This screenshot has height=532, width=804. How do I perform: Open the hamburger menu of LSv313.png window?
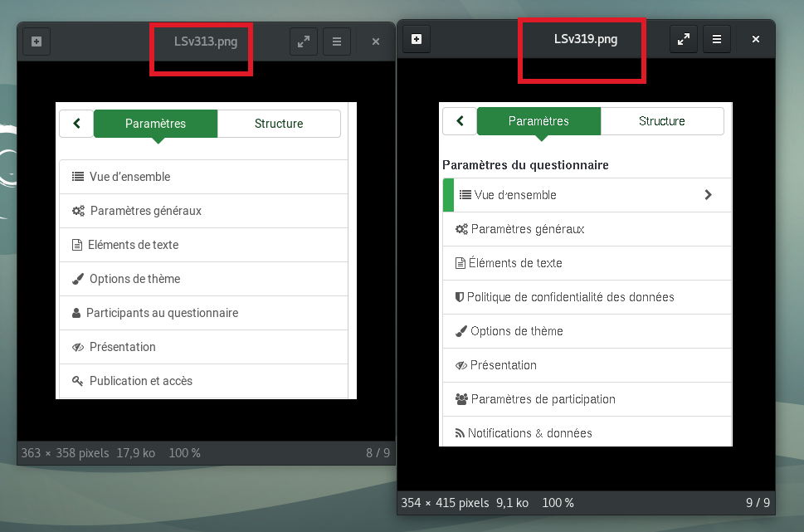(337, 41)
